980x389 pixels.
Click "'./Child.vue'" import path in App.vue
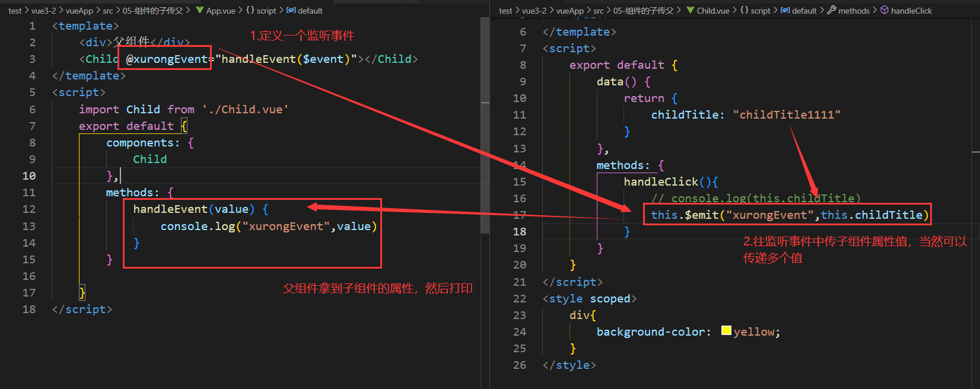[245, 109]
